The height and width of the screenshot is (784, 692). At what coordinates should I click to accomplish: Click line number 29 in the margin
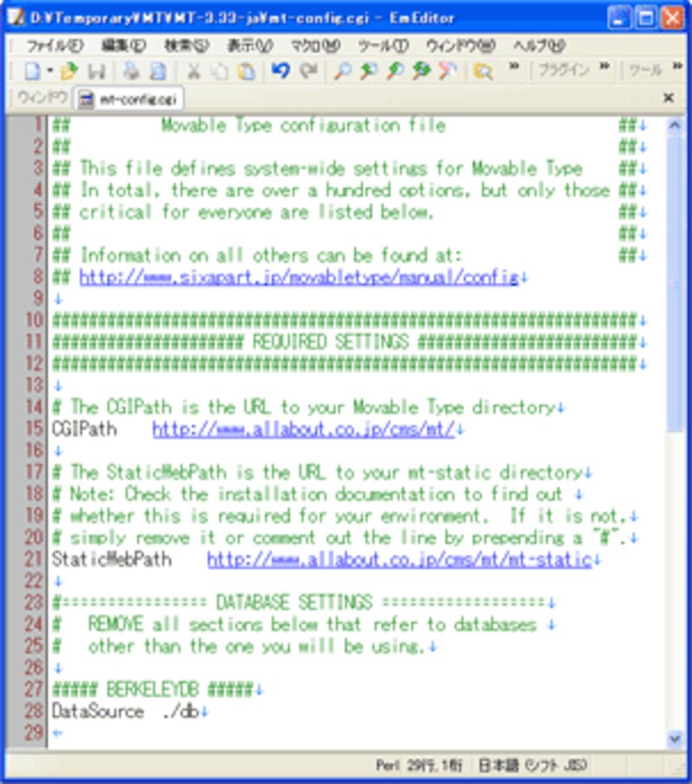click(35, 733)
